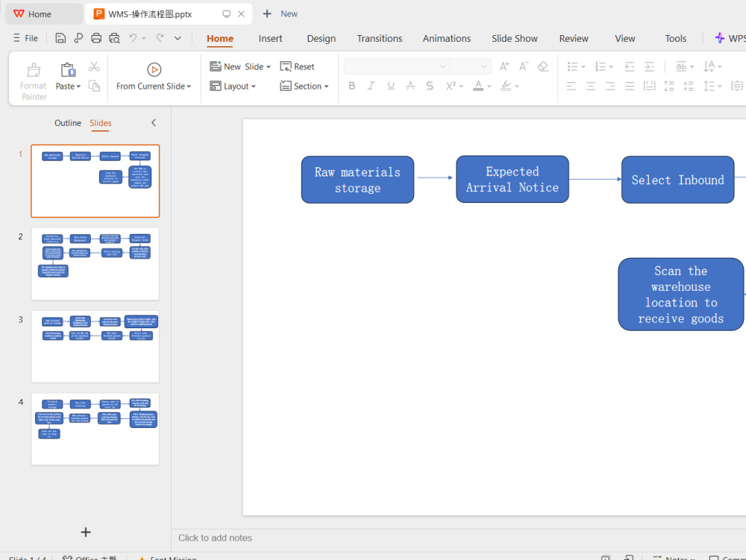This screenshot has width=746, height=560.
Task: Open WPS AI sparkle icon
Action: pyautogui.click(x=720, y=38)
